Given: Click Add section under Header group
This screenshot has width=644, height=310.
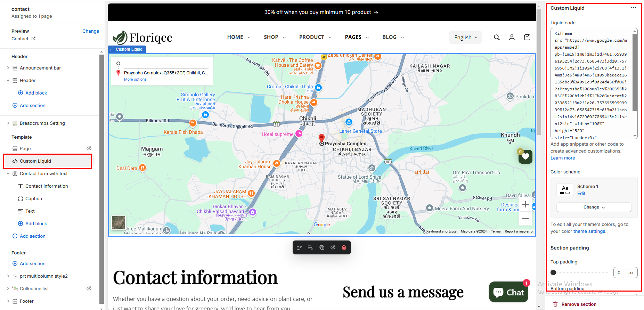Looking at the screenshot, I should pos(29,105).
